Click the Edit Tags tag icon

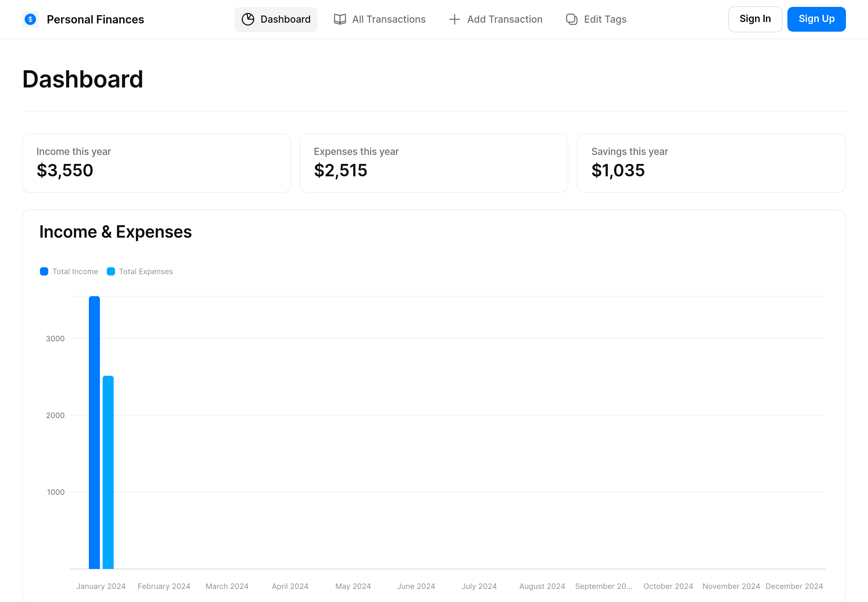point(572,19)
